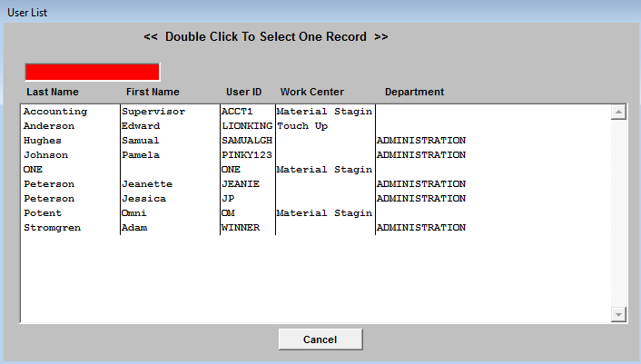
Task: Select last name ONE in the first column
Action: (33, 170)
